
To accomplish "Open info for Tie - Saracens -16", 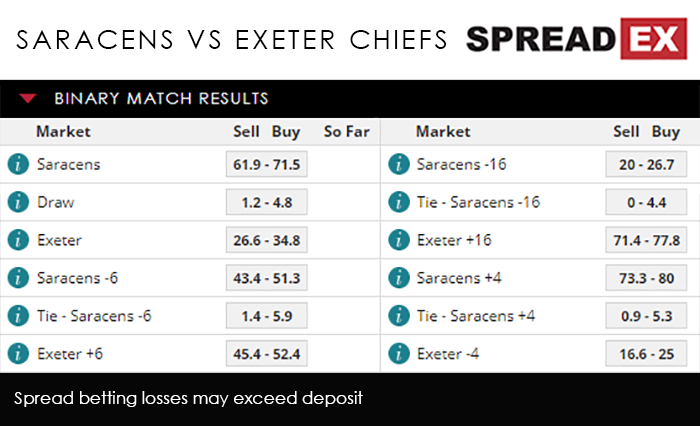I will 400,202.
